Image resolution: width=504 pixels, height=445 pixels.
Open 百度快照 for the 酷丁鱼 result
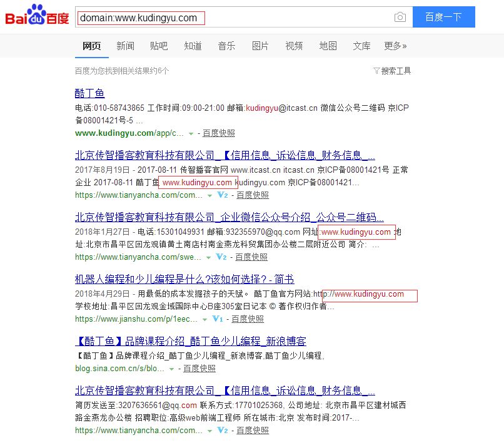219,133
